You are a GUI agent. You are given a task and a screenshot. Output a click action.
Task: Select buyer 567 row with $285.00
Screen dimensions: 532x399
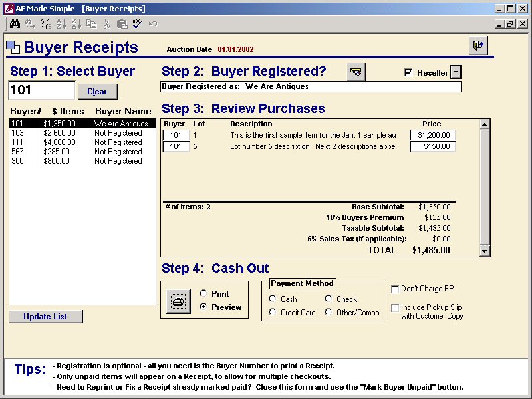tap(82, 152)
